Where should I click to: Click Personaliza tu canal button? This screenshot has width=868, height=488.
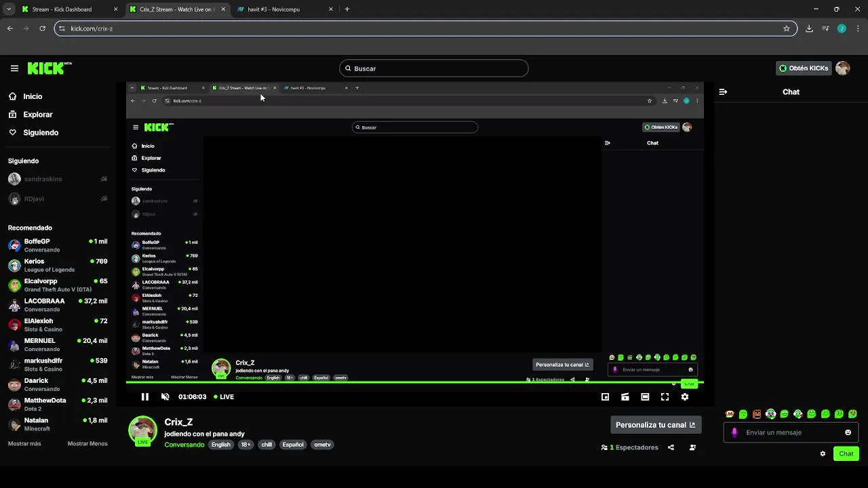[656, 425]
